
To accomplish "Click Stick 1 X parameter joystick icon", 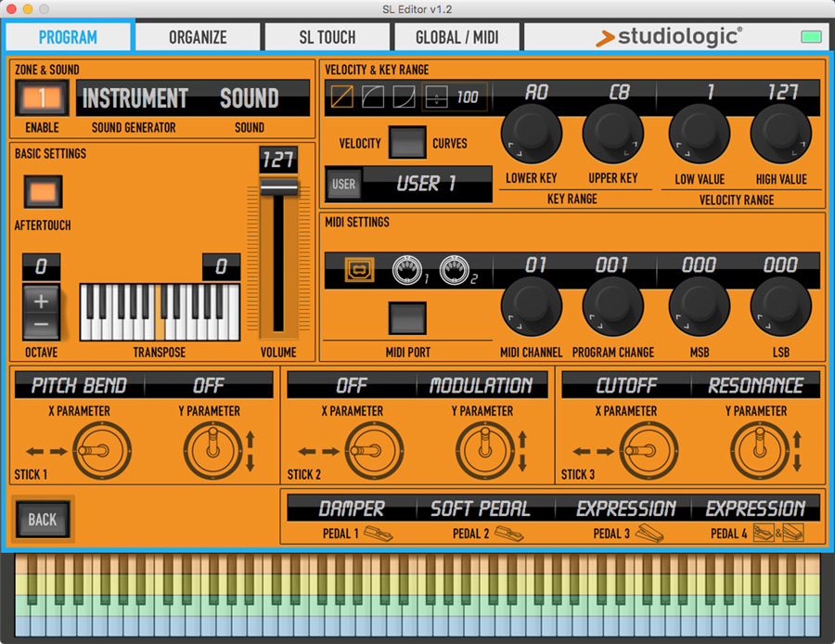I will click(x=96, y=451).
